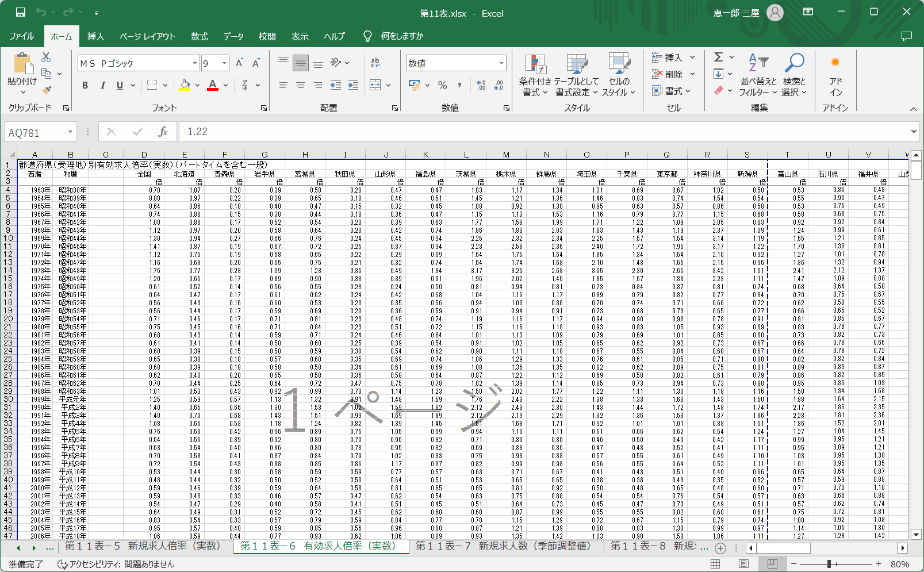Image resolution: width=924 pixels, height=572 pixels.
Task: Apply the red font color A
Action: [x=213, y=85]
